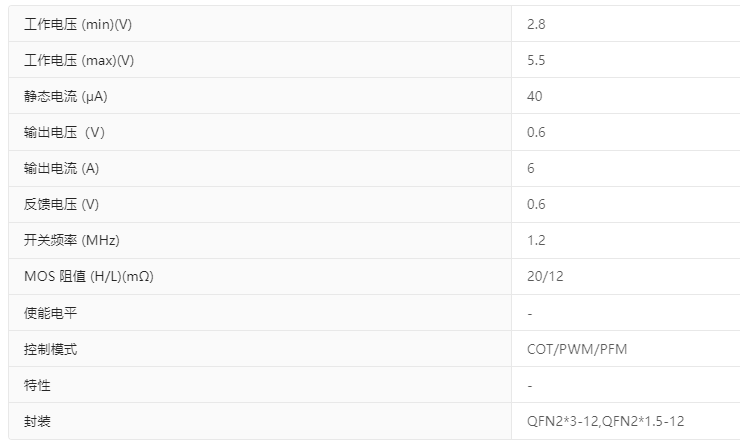
Task: Select the 2.8 minimum voltage value
Action: [536, 24]
